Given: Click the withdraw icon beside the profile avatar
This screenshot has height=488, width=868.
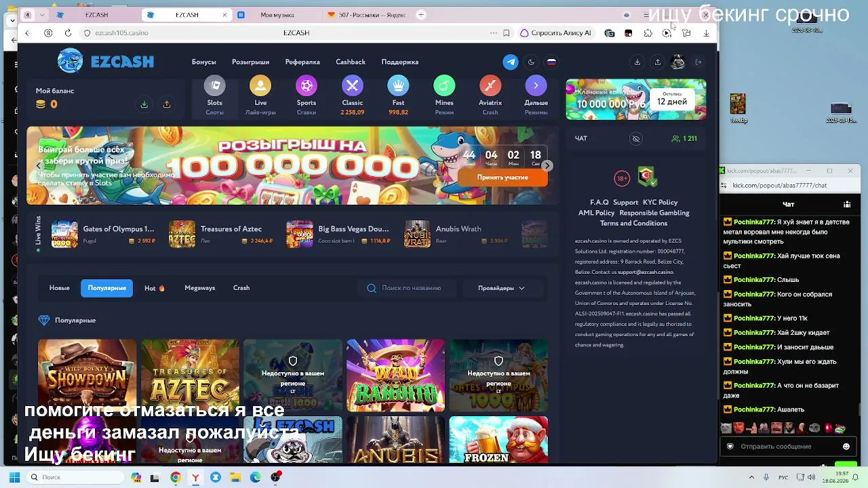Looking at the screenshot, I should pos(657,62).
